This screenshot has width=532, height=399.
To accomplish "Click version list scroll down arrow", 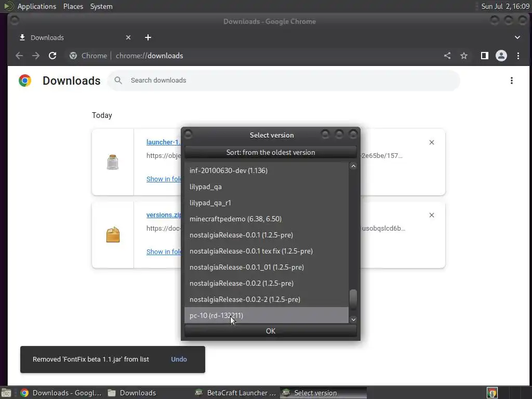I will click(x=353, y=320).
